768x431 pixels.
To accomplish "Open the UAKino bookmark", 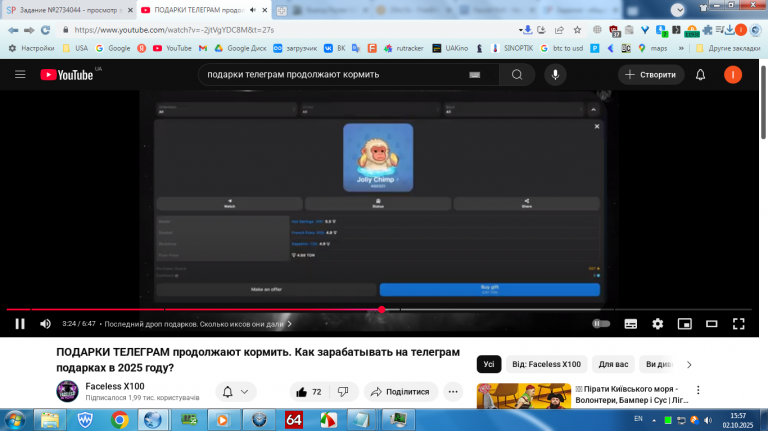I will click(x=450, y=48).
